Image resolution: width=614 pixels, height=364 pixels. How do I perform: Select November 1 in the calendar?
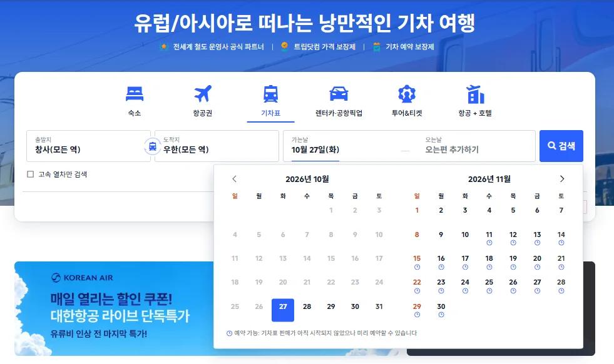[417, 211]
